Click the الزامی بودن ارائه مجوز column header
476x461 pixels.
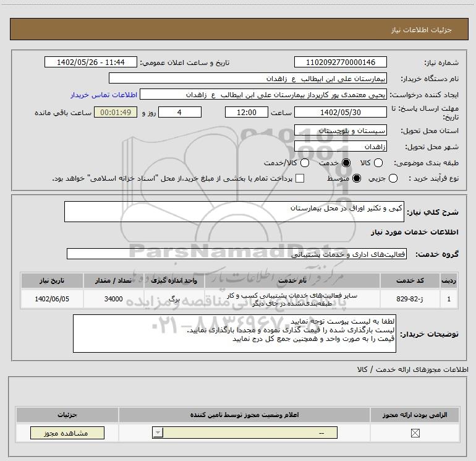click(415, 415)
